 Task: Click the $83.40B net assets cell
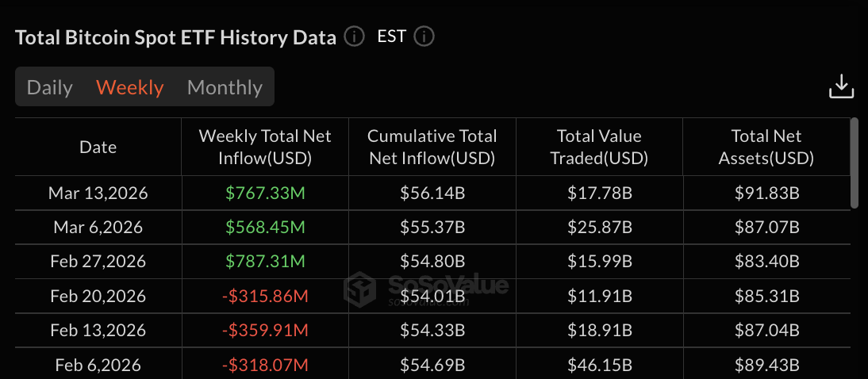[766, 261]
